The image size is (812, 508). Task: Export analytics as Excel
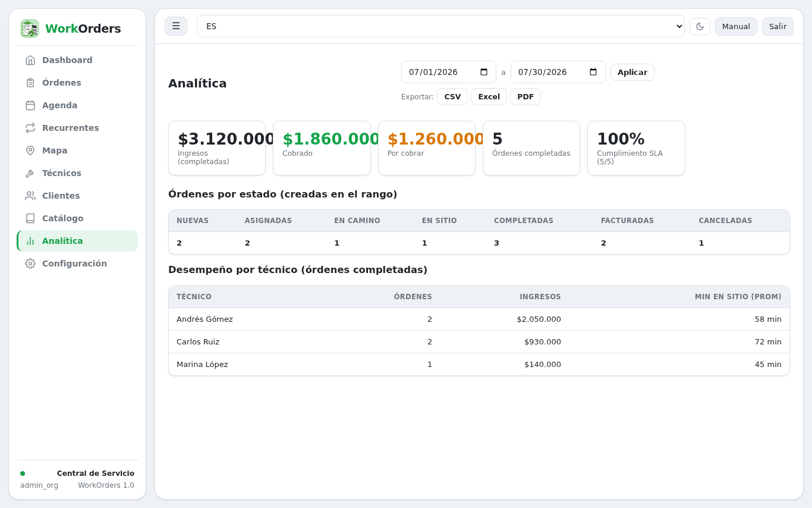489,96
